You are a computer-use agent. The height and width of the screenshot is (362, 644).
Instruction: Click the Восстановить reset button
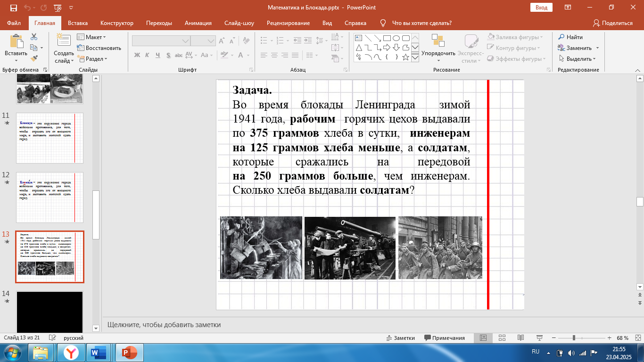tap(99, 48)
